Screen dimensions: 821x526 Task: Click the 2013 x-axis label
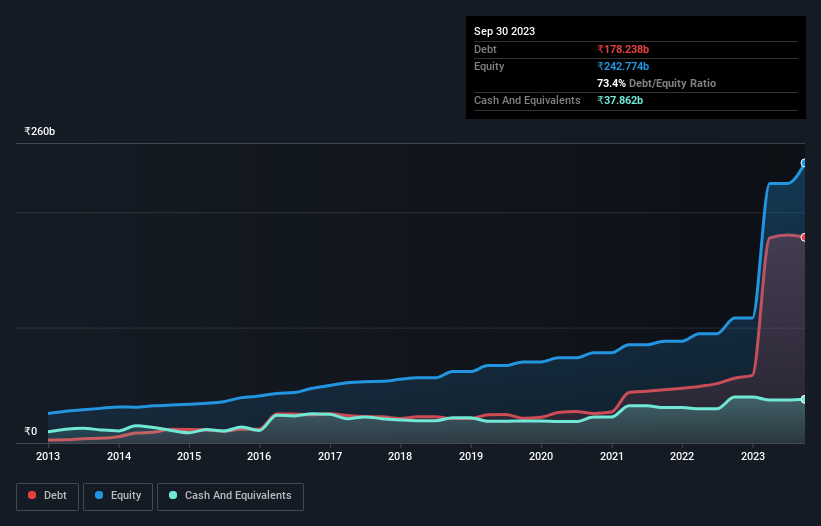(x=48, y=456)
